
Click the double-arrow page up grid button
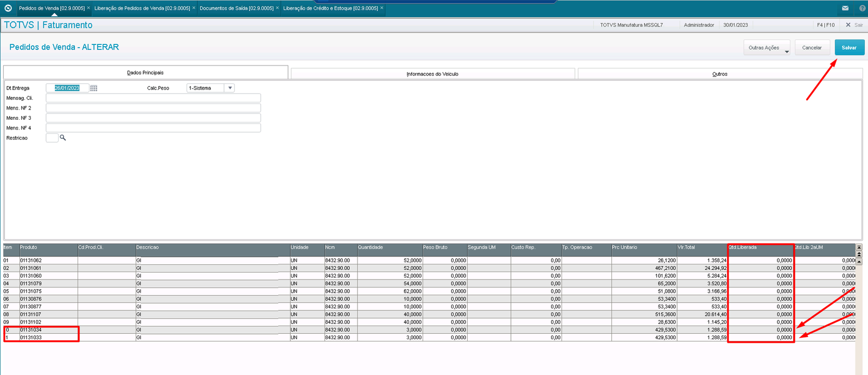859,254
